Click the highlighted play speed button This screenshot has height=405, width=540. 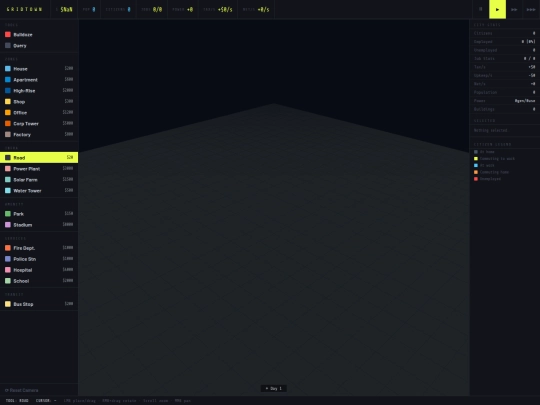tap(497, 9)
